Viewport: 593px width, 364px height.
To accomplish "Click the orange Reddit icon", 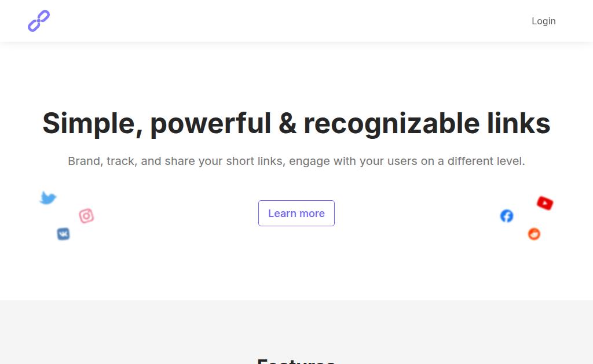I will 534,234.
